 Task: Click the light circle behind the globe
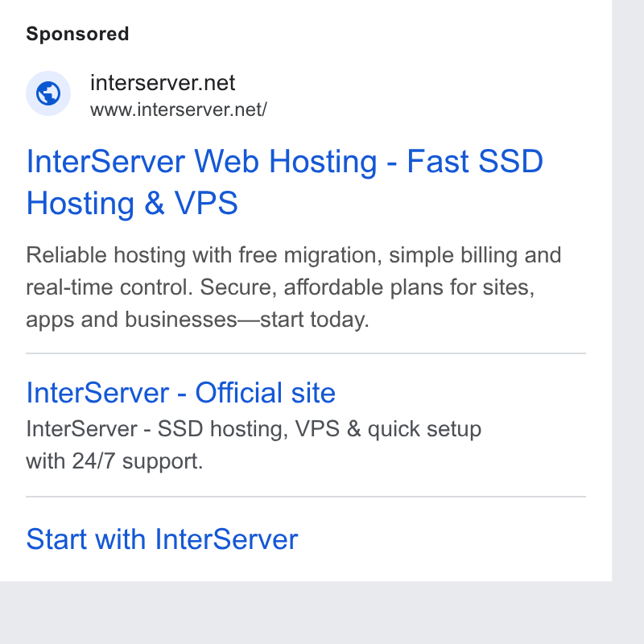(x=48, y=93)
